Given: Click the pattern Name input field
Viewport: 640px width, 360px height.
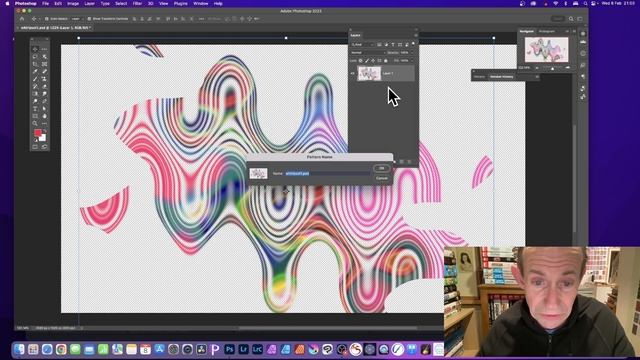Looking at the screenshot, I should pyautogui.click(x=327, y=173).
